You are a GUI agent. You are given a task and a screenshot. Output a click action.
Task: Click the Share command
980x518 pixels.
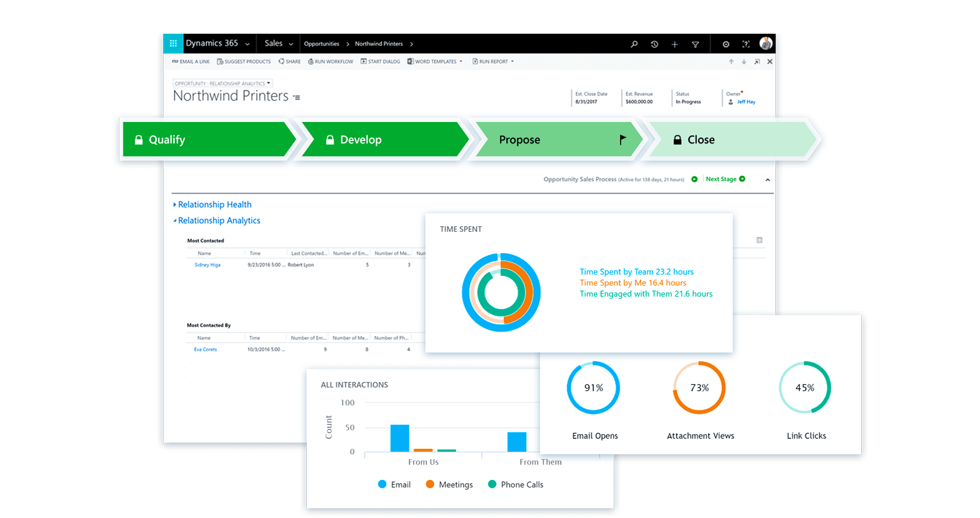click(x=290, y=62)
